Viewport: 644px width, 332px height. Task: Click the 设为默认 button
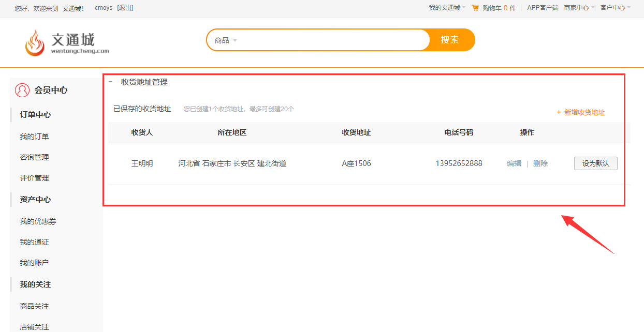coord(596,163)
